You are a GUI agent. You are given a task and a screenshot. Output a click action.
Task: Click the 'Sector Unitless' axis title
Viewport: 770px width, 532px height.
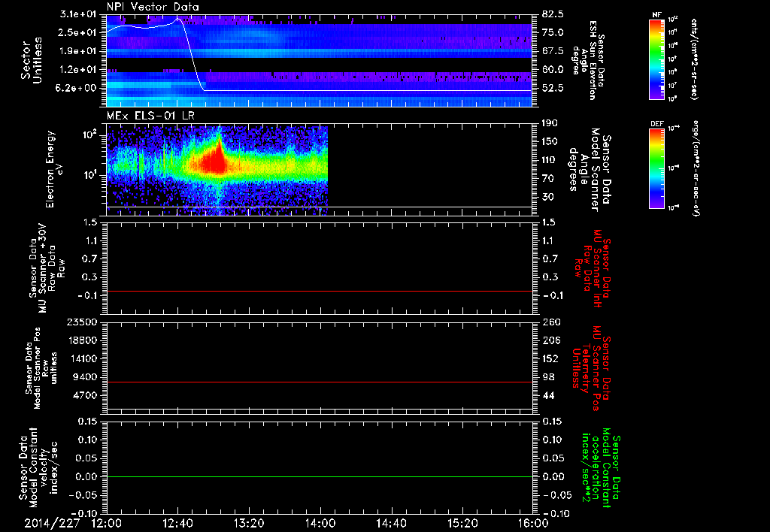tap(32, 60)
